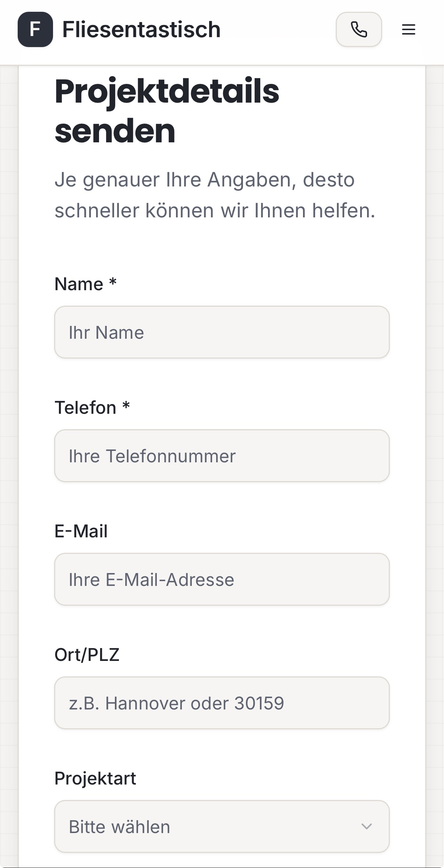Tap the phone call icon button
The image size is (444, 868).
click(359, 29)
